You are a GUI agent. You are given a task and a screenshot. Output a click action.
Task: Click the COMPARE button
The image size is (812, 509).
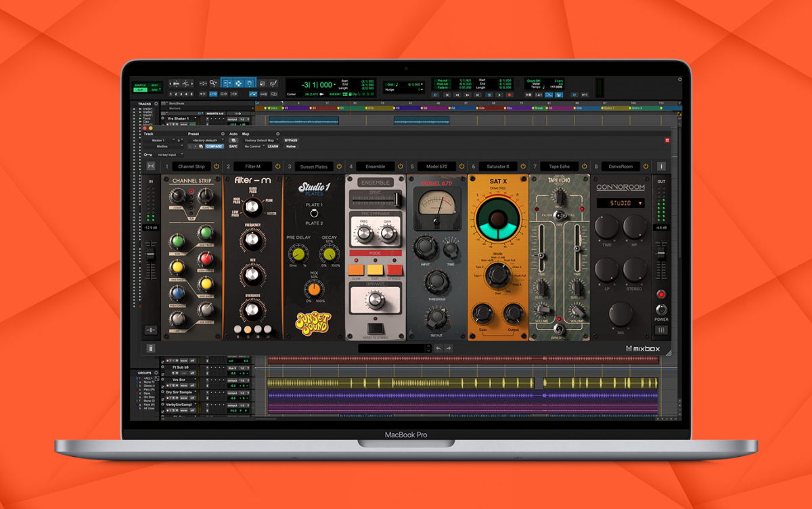pyautogui.click(x=214, y=146)
